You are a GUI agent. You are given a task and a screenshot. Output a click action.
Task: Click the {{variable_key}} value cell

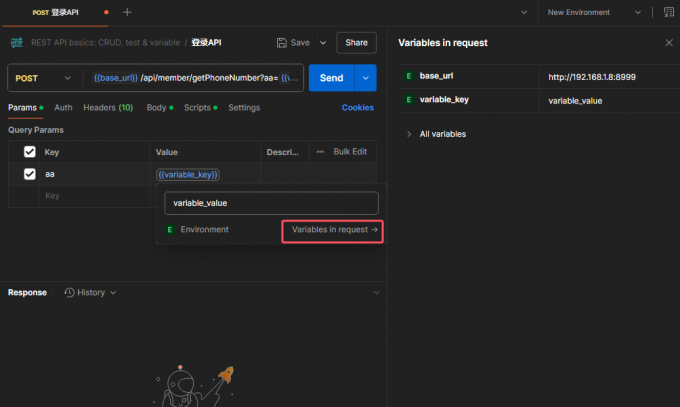click(x=188, y=174)
